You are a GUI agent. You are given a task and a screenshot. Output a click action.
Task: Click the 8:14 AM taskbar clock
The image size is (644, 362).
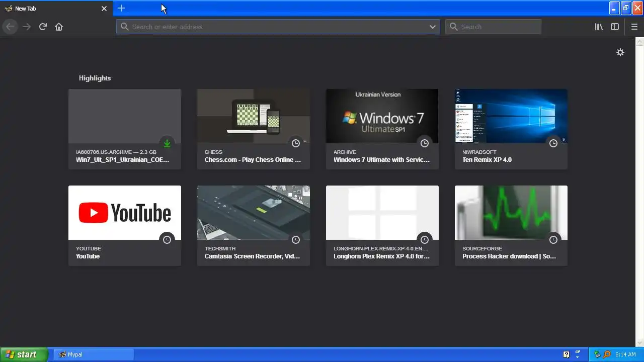click(x=626, y=354)
